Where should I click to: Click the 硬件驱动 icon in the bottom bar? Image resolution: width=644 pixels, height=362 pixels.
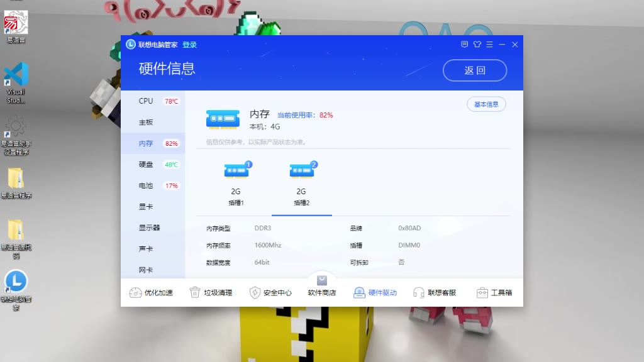pyautogui.click(x=359, y=293)
